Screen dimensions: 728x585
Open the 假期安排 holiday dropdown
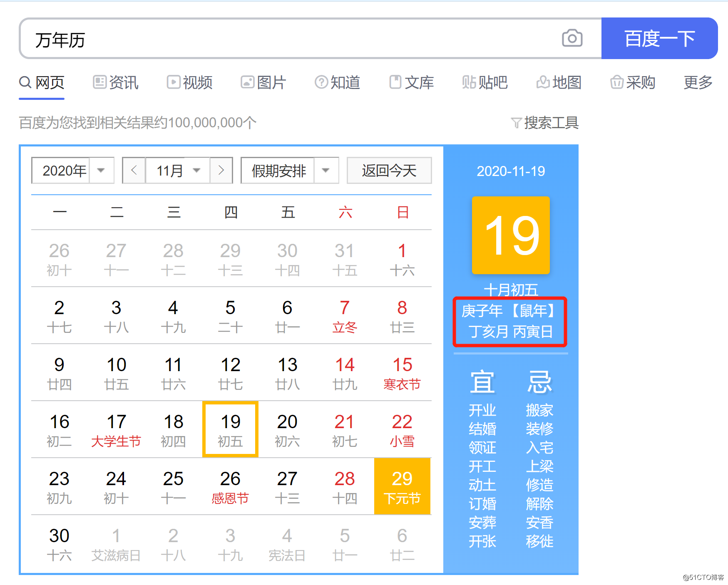click(290, 170)
